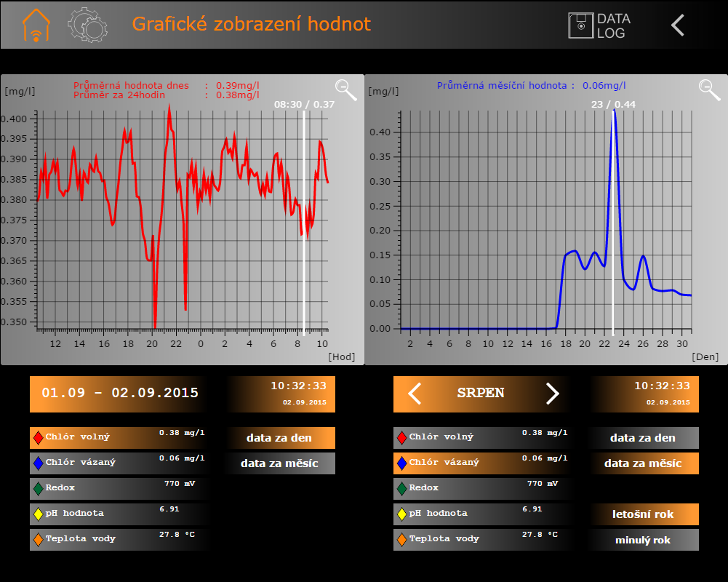Zoom the monthly blue chart with magnifier

pos(710,89)
